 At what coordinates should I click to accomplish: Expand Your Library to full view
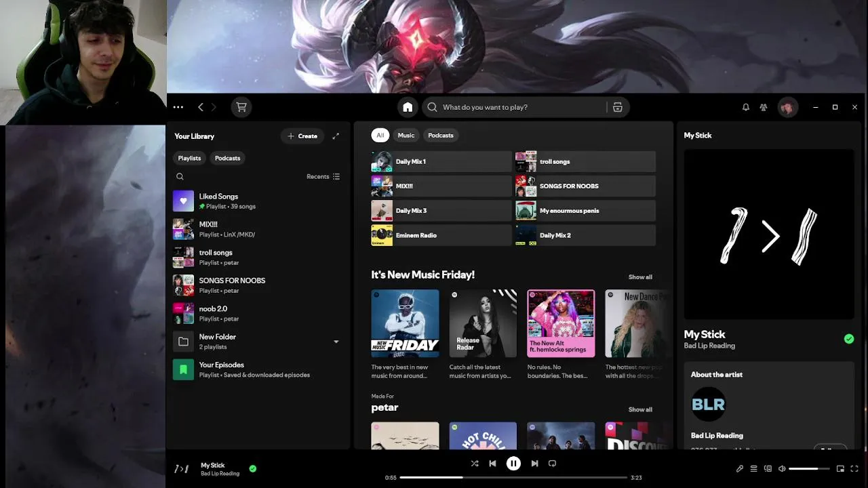point(336,136)
